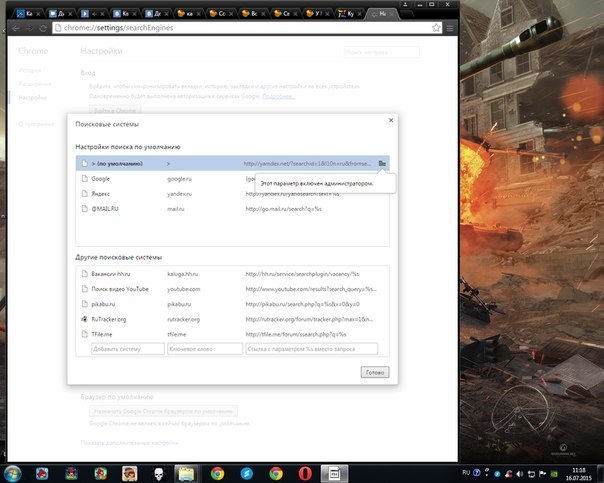Focus the Ключевое слово input field
Screen dimensions: 604x483
pos(205,349)
